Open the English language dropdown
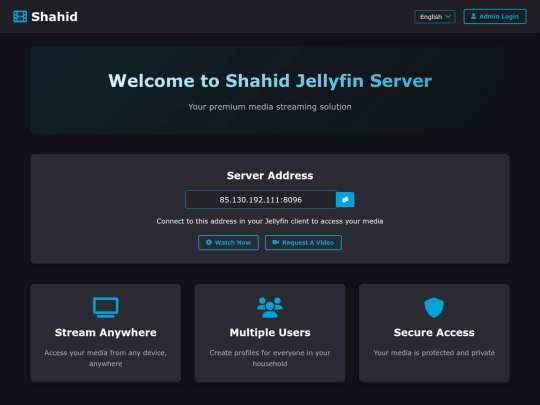Screen dimensions: 540x405 435,17
